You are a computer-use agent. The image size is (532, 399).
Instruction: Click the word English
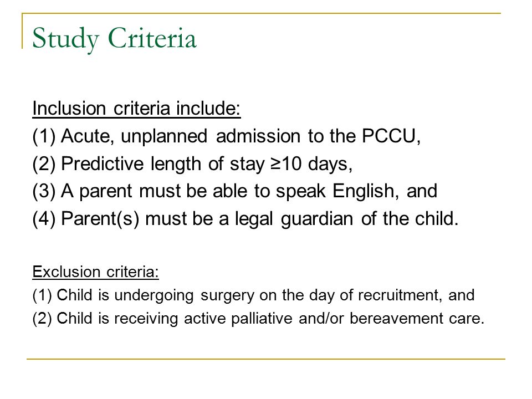[363, 191]
